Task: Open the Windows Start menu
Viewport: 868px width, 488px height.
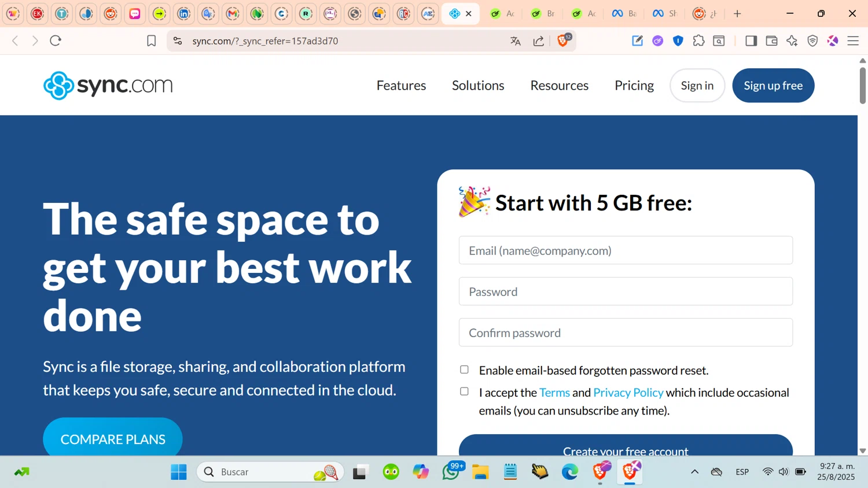Action: point(179,472)
